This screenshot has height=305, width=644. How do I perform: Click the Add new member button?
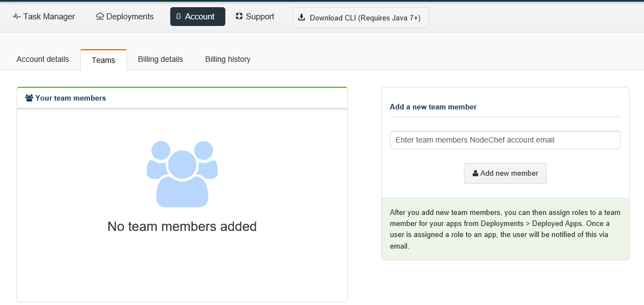click(505, 173)
